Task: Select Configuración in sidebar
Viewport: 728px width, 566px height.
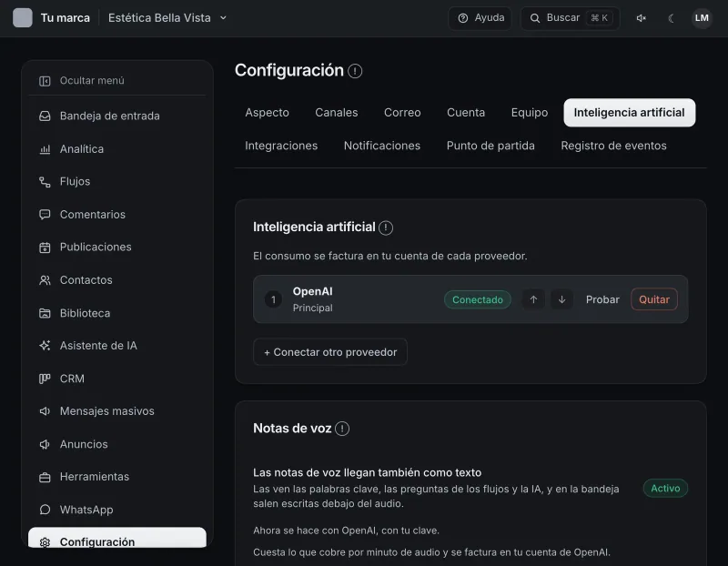Action: point(117,539)
